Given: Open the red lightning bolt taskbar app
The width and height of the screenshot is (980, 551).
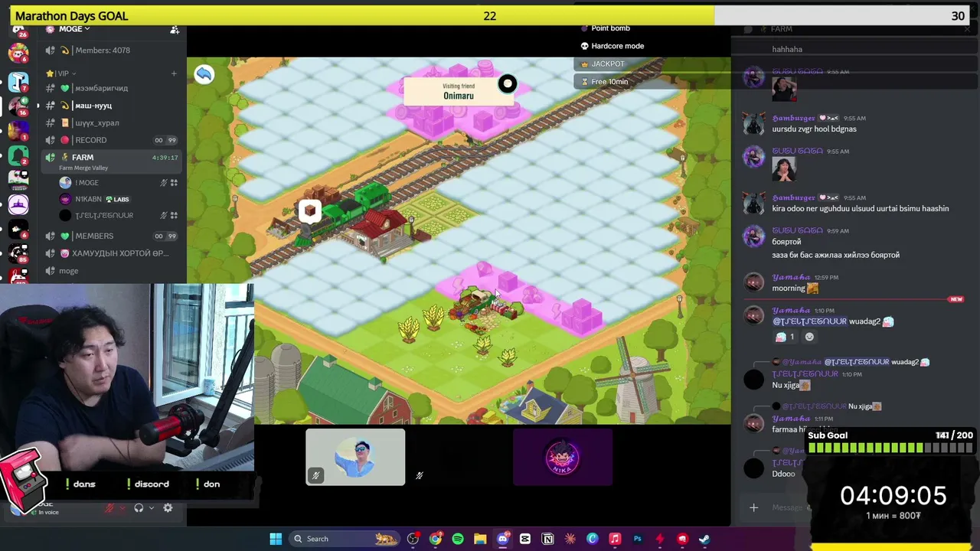Looking at the screenshot, I should (659, 539).
